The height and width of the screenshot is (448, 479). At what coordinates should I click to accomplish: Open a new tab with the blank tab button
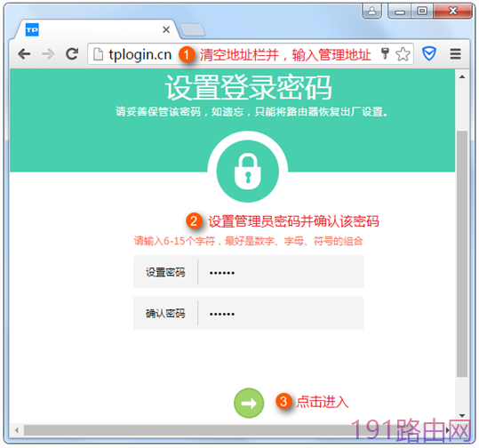click(193, 30)
